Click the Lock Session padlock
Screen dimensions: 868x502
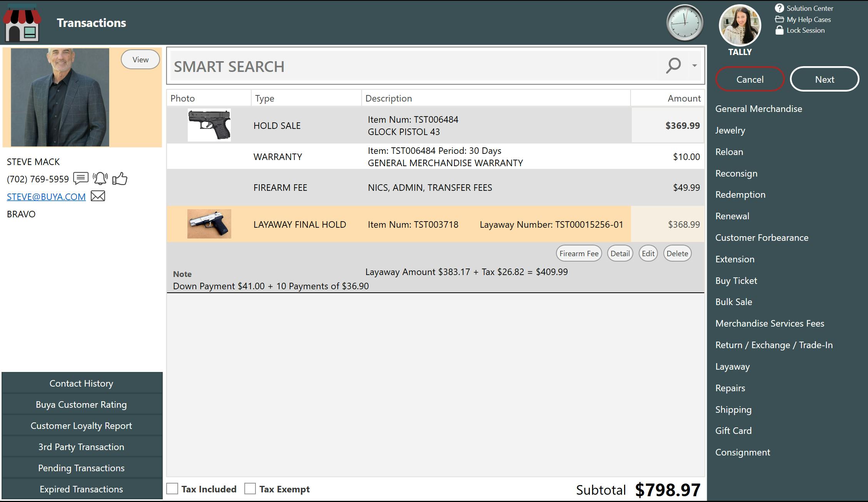779,30
